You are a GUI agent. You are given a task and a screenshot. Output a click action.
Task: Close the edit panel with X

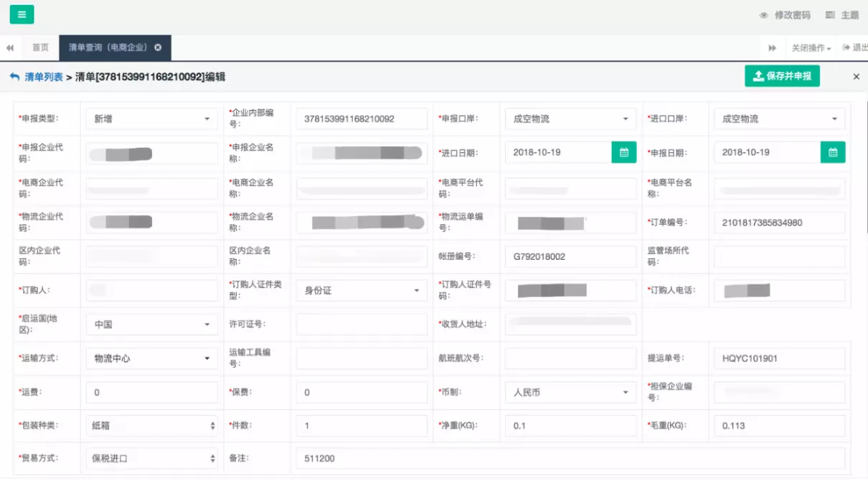(856, 77)
